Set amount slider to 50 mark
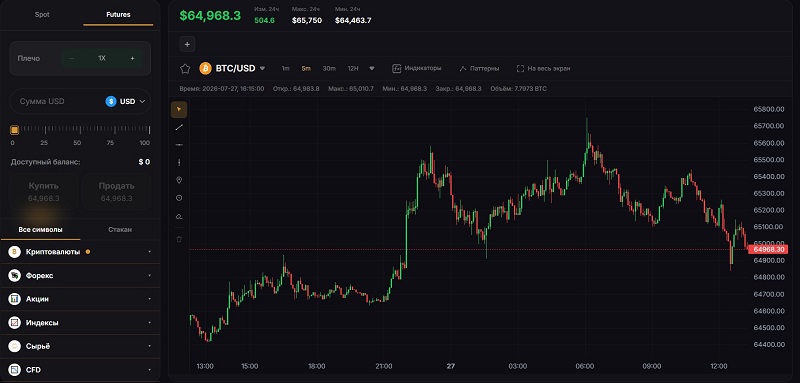Screen dimensions: 800x383 pyautogui.click(x=77, y=143)
